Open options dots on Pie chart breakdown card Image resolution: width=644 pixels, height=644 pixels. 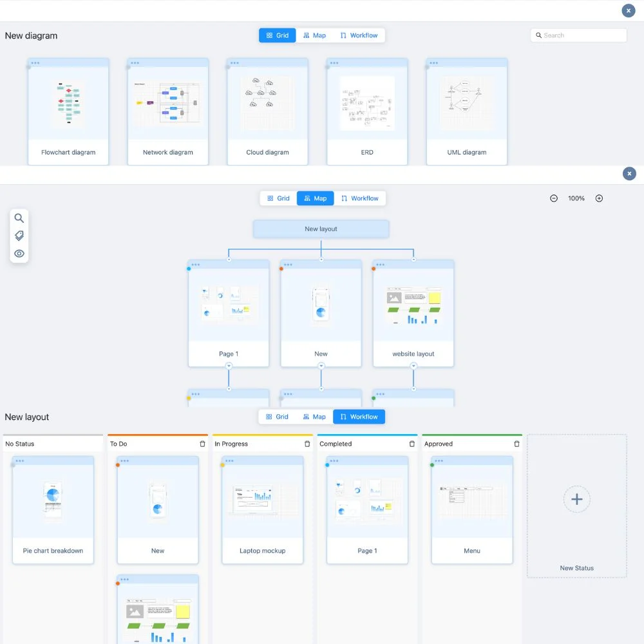[x=20, y=460]
